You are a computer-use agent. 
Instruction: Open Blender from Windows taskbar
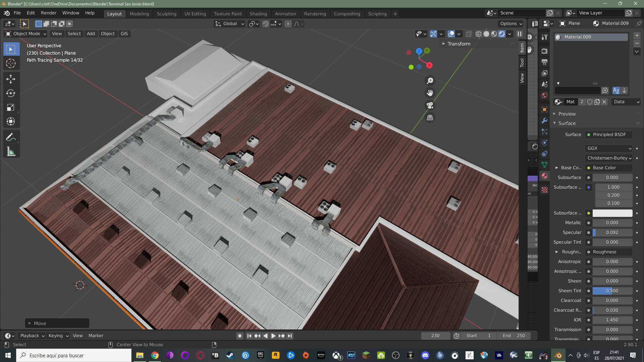tap(558, 355)
